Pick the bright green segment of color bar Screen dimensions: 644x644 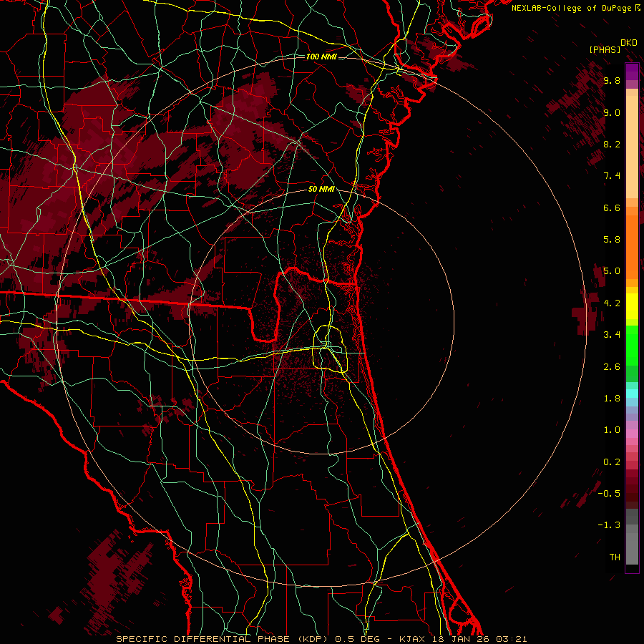632,345
